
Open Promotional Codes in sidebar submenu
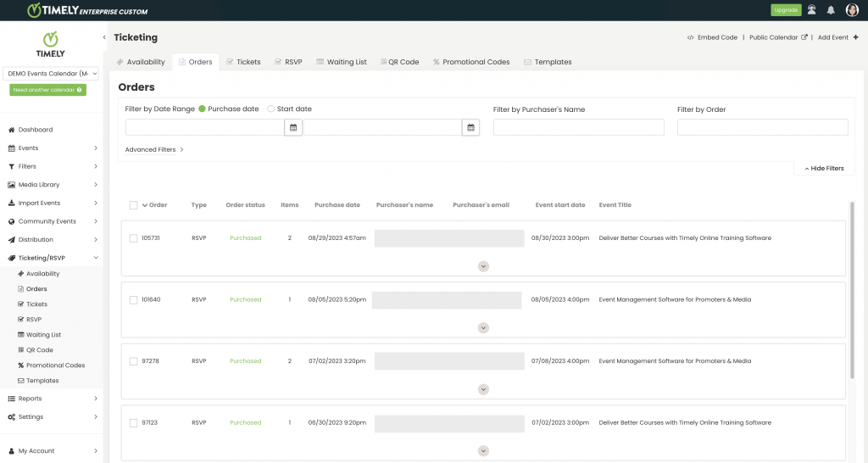[x=55, y=365]
